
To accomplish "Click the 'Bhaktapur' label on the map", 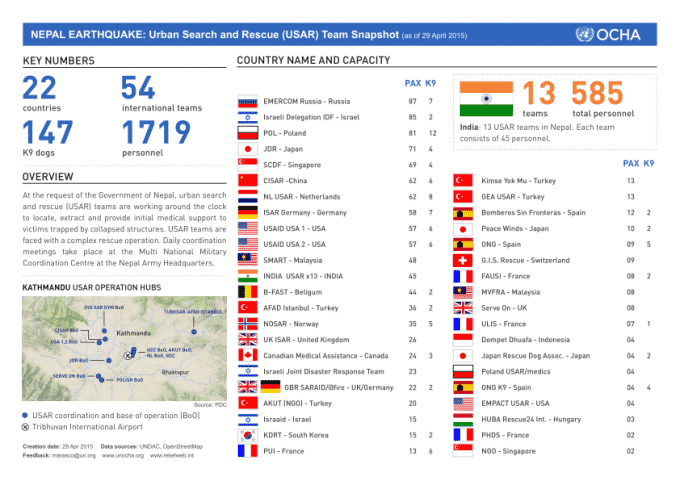I will pyautogui.click(x=175, y=372).
